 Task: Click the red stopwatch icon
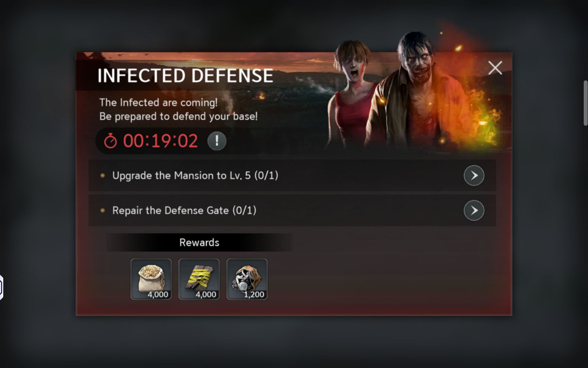(110, 141)
